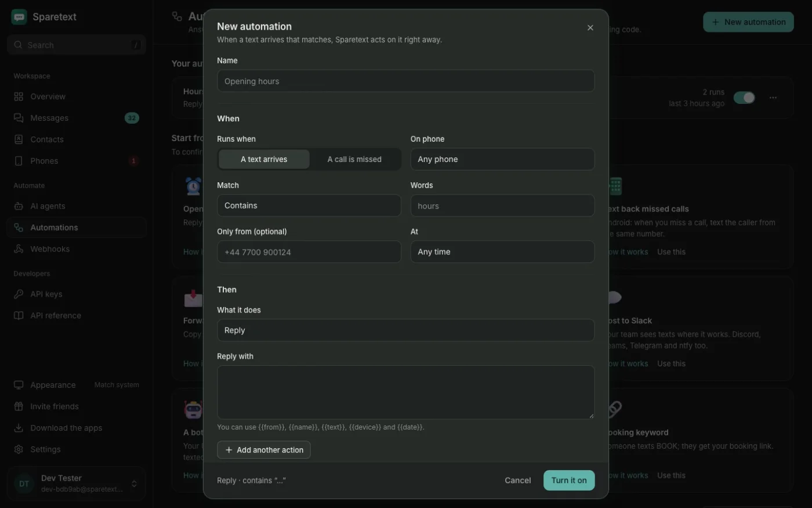Select 'A call is missed' trigger option
The image size is (812, 508).
(354, 159)
